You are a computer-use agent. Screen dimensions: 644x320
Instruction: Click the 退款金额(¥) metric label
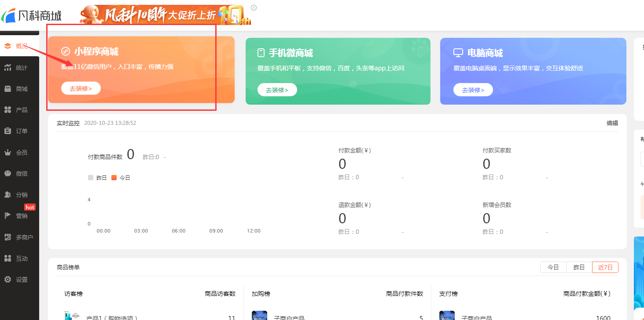(355, 205)
